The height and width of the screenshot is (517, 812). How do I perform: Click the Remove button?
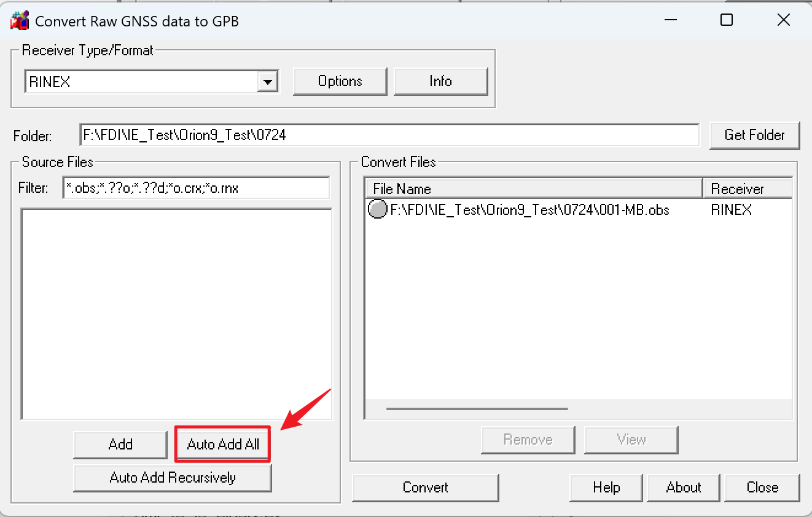528,440
